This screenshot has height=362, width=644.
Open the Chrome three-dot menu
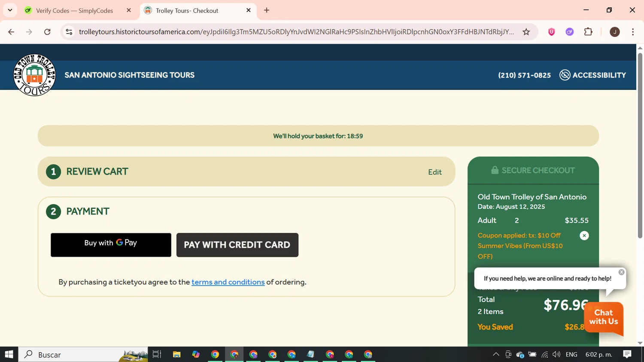[x=633, y=32]
